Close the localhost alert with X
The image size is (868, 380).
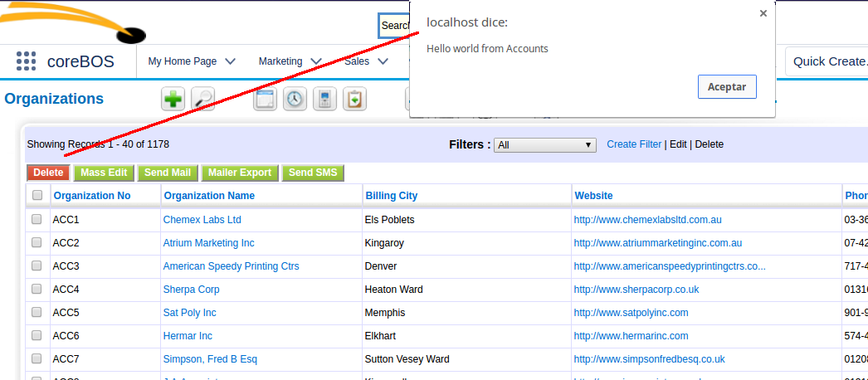(763, 13)
